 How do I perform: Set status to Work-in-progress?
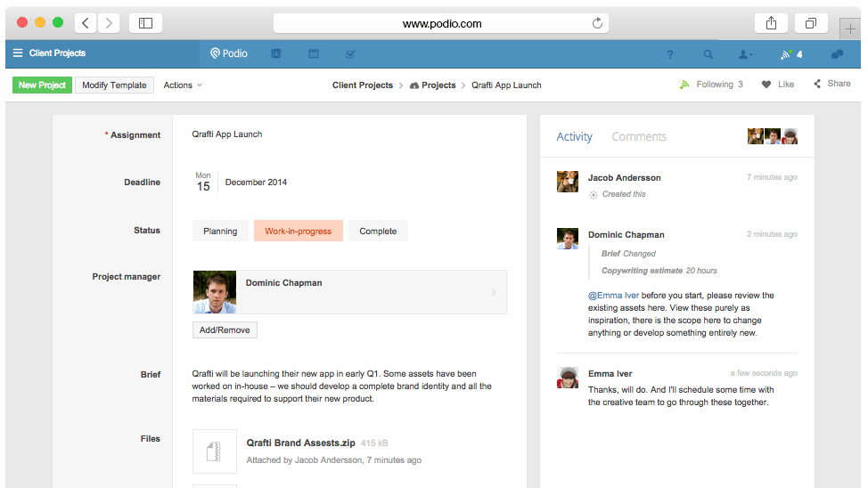pyautogui.click(x=299, y=231)
